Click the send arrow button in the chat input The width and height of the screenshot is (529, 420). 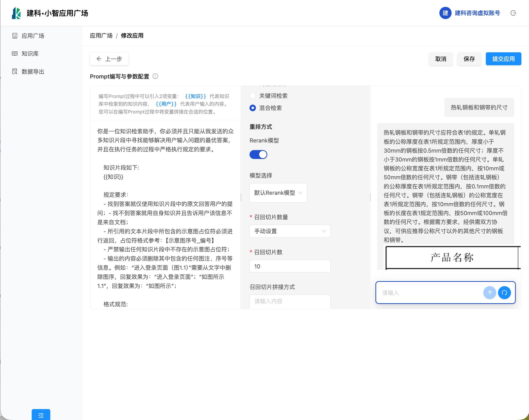coord(489,293)
